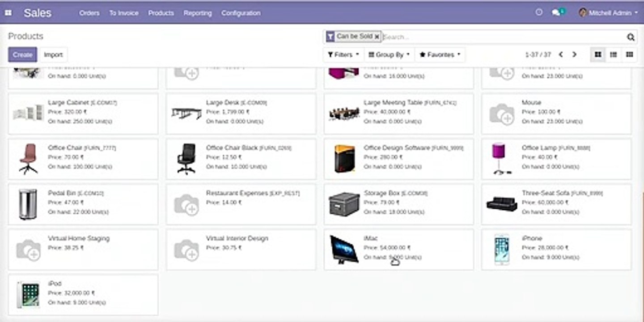644x322 pixels.
Task: Click the Virtual Home Staging placeholder image
Action: pyautogui.click(x=28, y=250)
